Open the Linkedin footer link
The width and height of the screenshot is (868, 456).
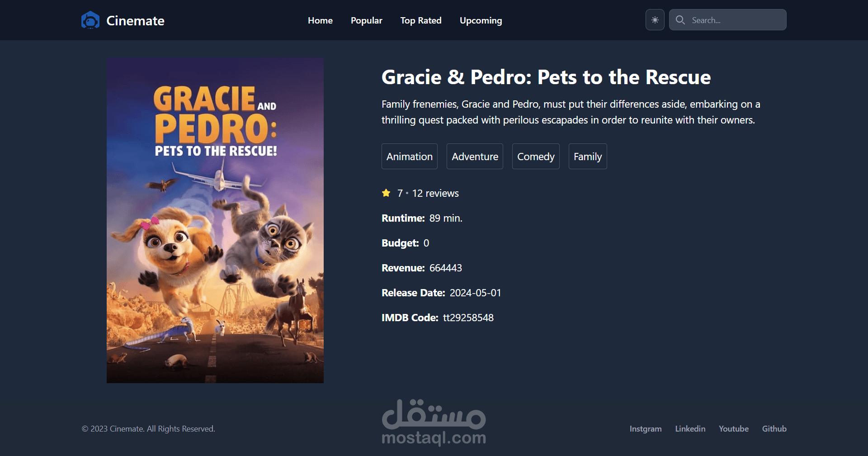(x=690, y=429)
